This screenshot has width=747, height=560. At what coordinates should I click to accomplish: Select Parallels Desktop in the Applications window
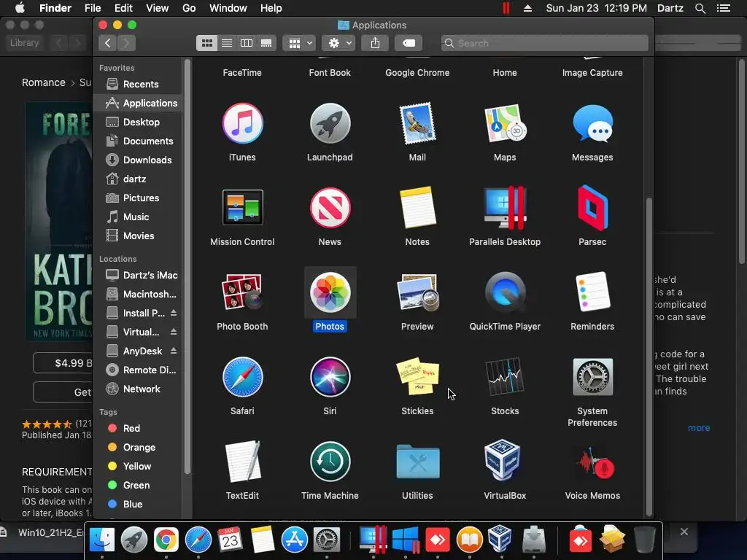(505, 208)
